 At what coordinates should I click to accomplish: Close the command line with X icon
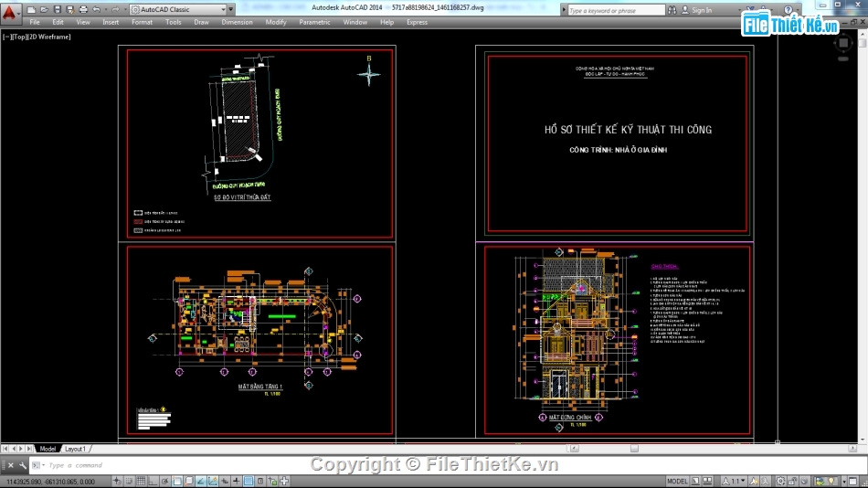(x=11, y=465)
